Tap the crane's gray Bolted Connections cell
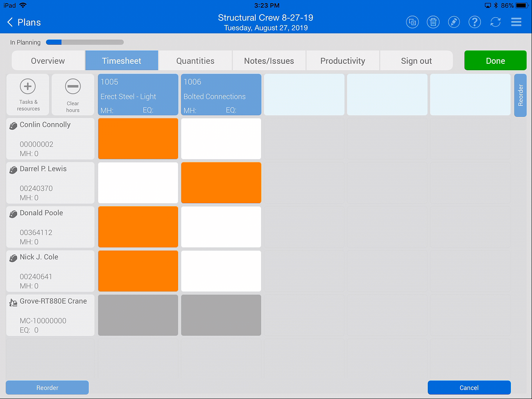 (x=221, y=315)
